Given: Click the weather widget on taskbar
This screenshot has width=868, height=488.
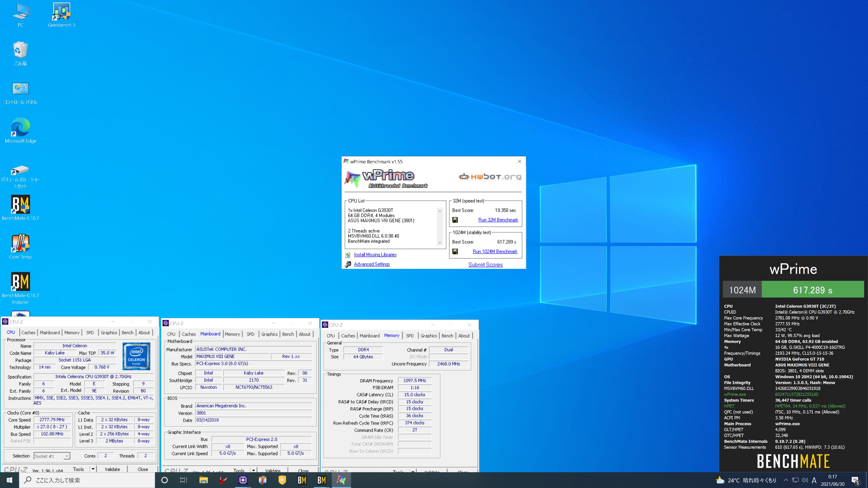Looking at the screenshot, I should pyautogui.click(x=746, y=480).
